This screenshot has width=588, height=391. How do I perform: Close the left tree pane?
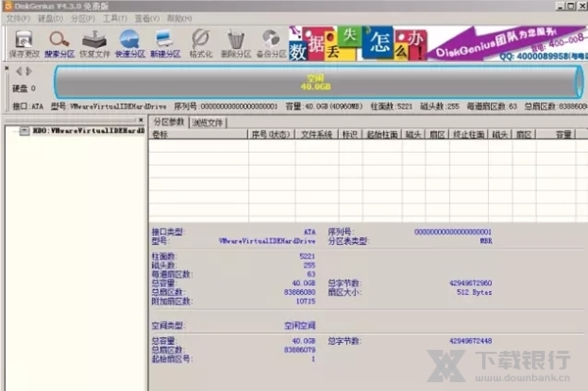click(140, 121)
